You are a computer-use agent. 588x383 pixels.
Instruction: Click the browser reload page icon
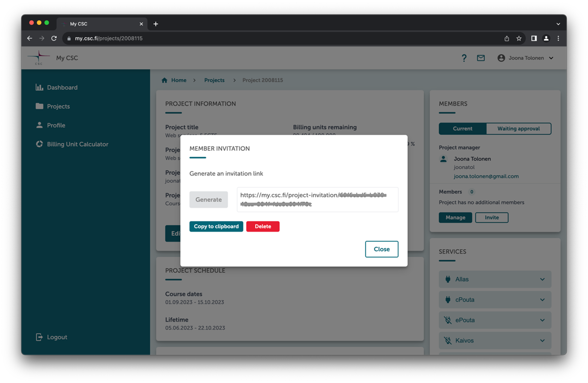54,38
